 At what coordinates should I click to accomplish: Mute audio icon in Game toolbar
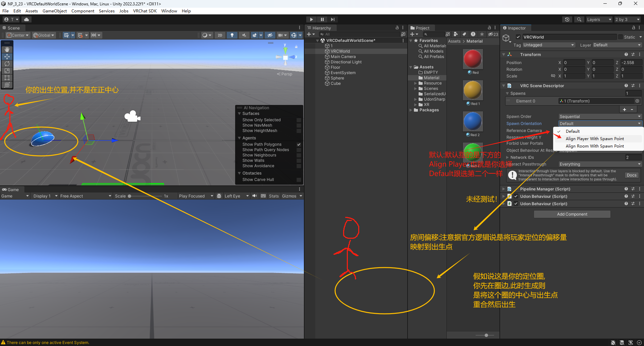255,196
